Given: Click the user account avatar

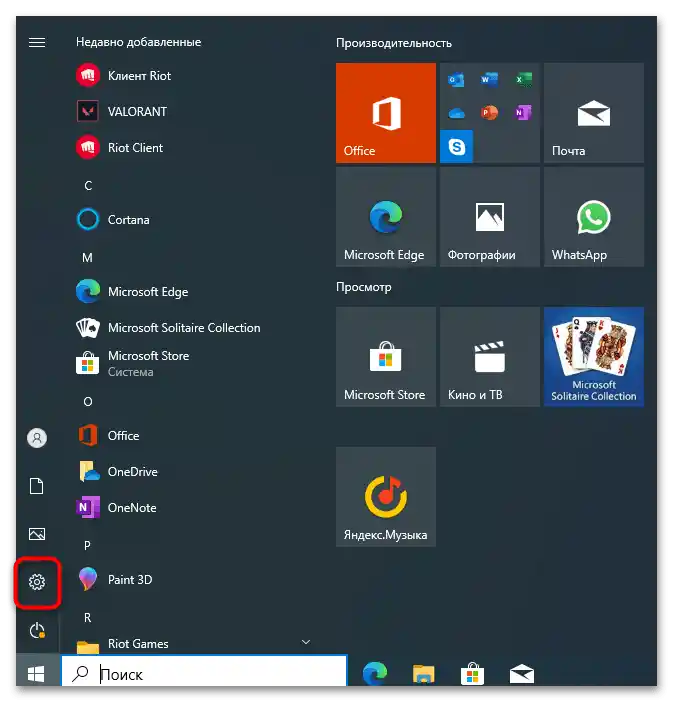Looking at the screenshot, I should [37, 438].
